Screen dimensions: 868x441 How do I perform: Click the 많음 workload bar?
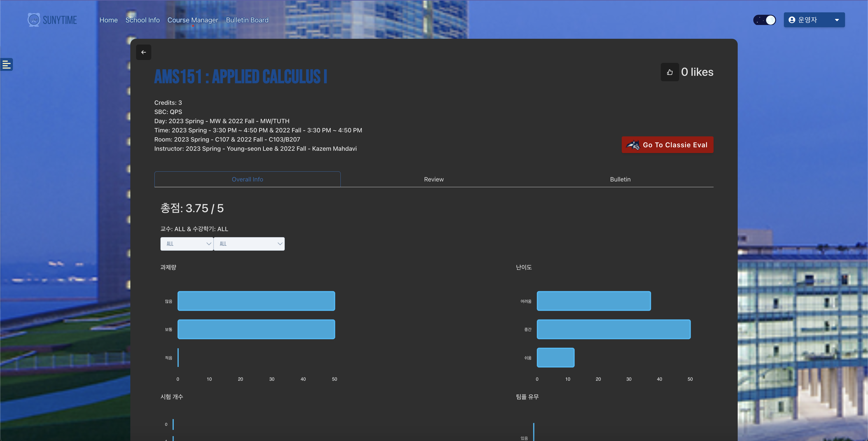click(x=256, y=301)
